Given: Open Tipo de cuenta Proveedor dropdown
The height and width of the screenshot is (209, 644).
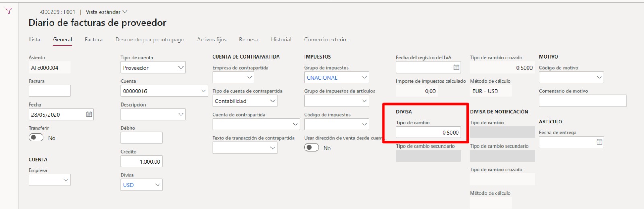Looking at the screenshot, I should [x=181, y=68].
